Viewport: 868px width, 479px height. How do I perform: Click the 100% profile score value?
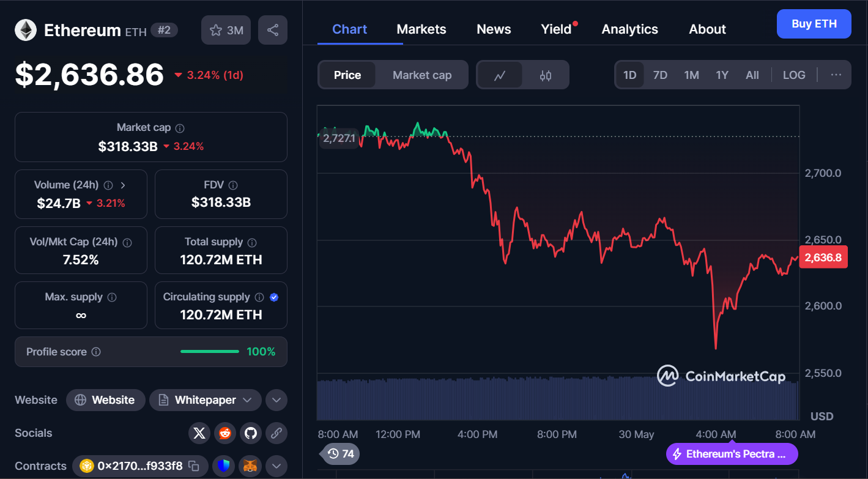tap(261, 352)
